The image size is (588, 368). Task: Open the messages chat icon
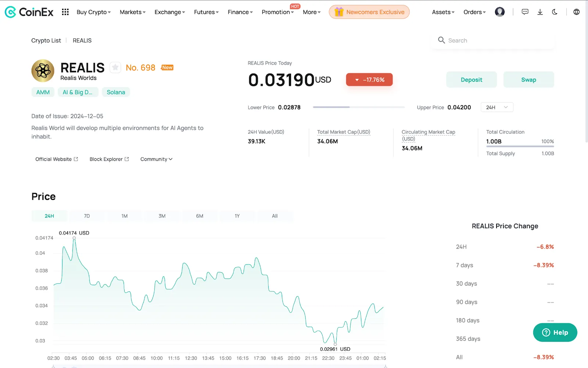(525, 12)
